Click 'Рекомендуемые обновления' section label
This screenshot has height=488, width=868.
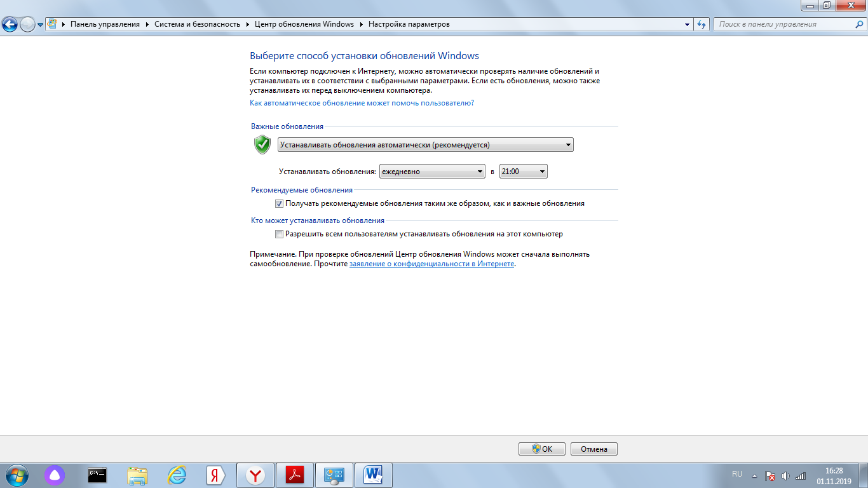[302, 190]
